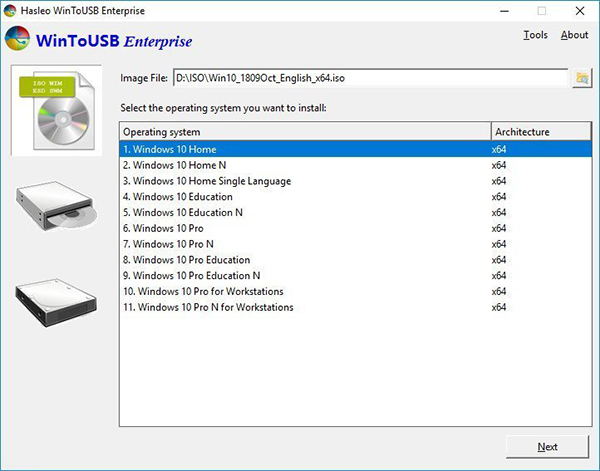This screenshot has height=471, width=600.
Task: Open the About menu
Action: pyautogui.click(x=574, y=35)
